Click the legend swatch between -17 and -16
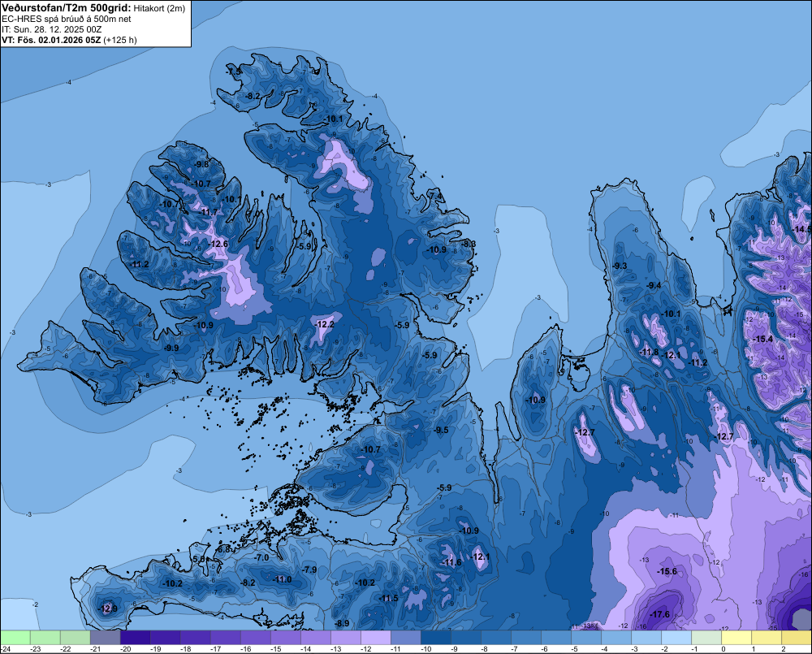The width and height of the screenshot is (812, 654). tap(226, 637)
